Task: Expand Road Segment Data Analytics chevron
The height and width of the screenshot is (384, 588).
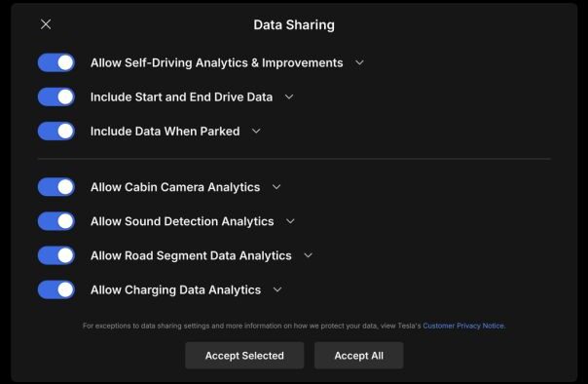Action: (308, 255)
